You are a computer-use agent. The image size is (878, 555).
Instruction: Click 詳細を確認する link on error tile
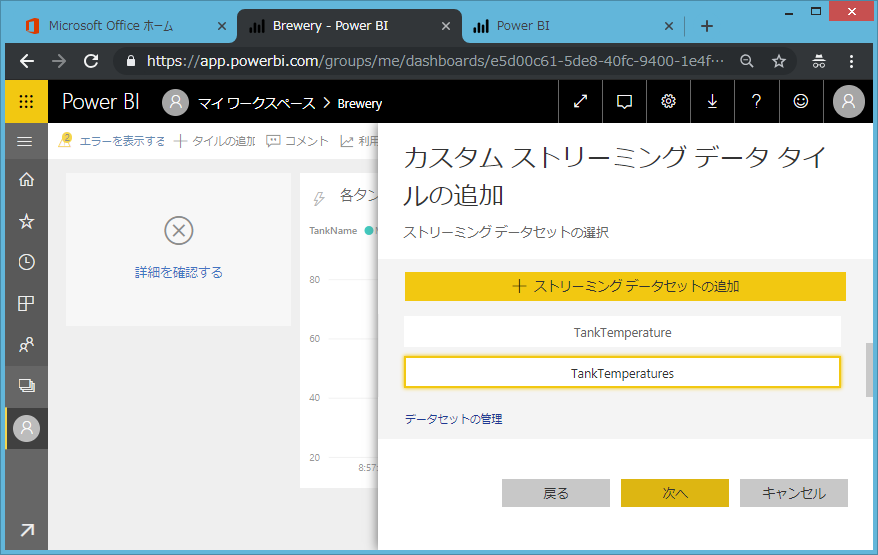click(x=179, y=272)
